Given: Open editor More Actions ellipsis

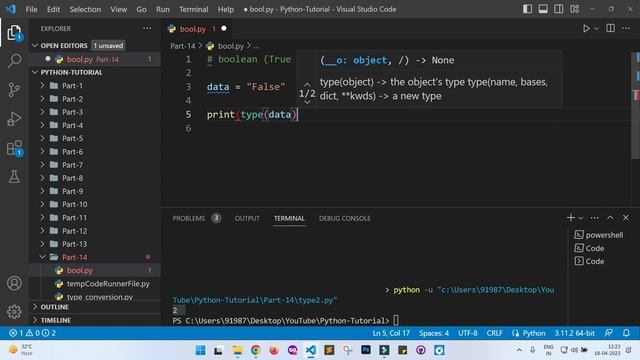Looking at the screenshot, I should [626, 28].
